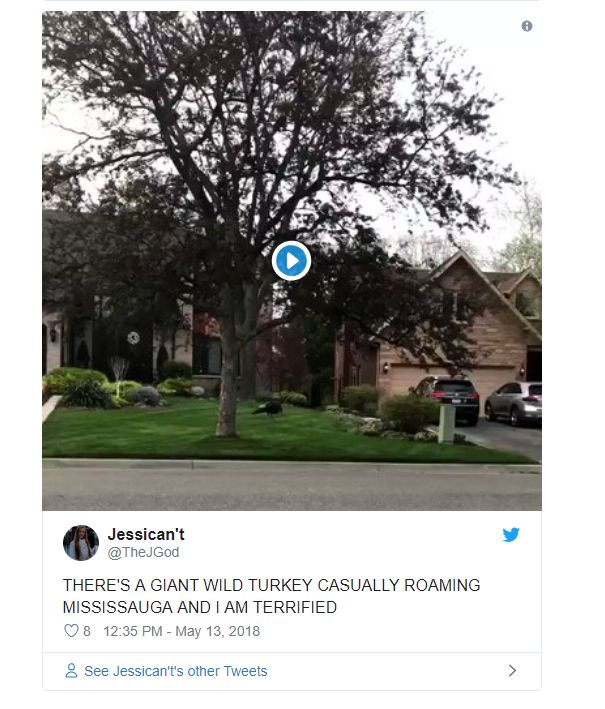Expand the chevron arrow beside other Tweets
605x709 pixels.
[512, 671]
